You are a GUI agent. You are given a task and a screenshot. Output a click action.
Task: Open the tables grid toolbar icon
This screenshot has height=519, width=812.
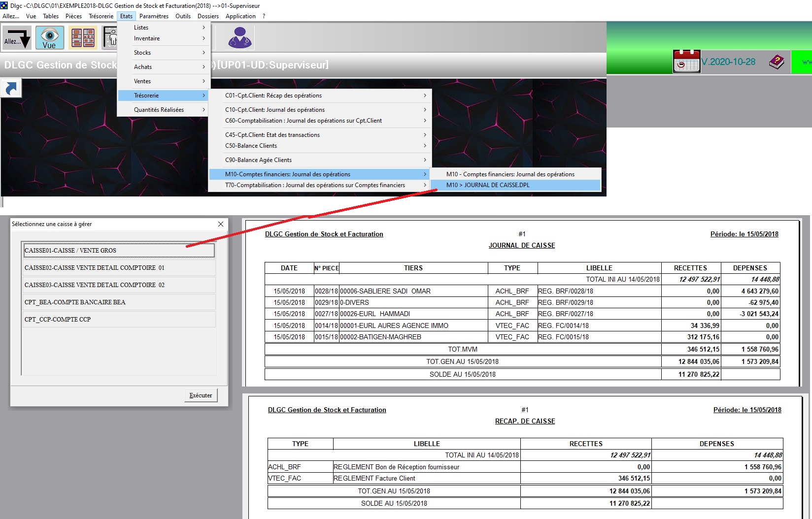click(83, 38)
